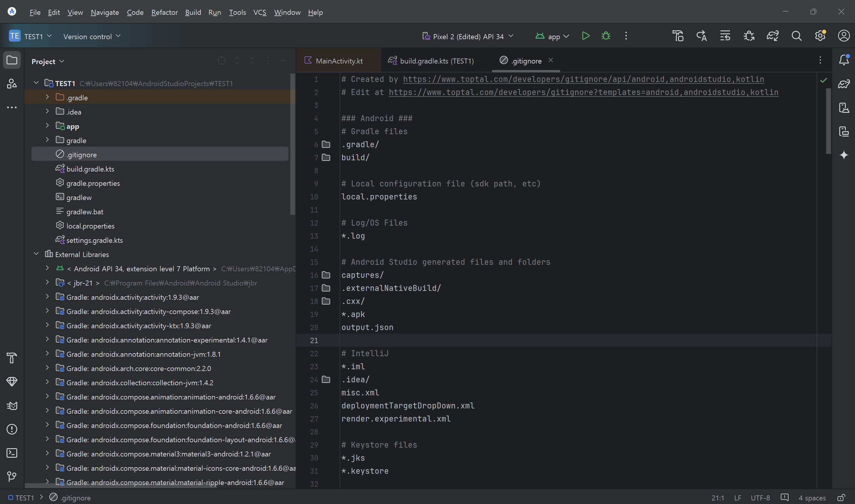
Task: Run the app with green play button
Action: [x=585, y=36]
